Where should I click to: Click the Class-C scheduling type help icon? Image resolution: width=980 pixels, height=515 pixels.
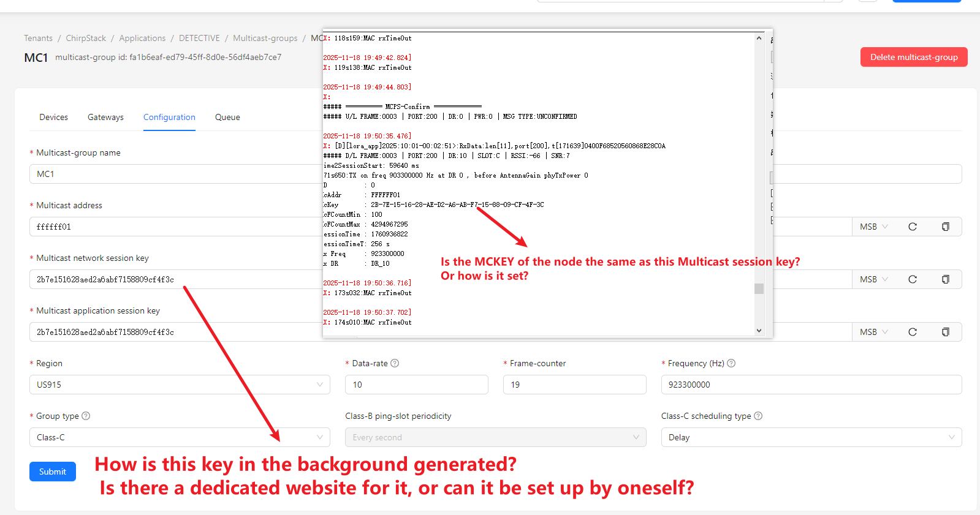[x=758, y=416]
